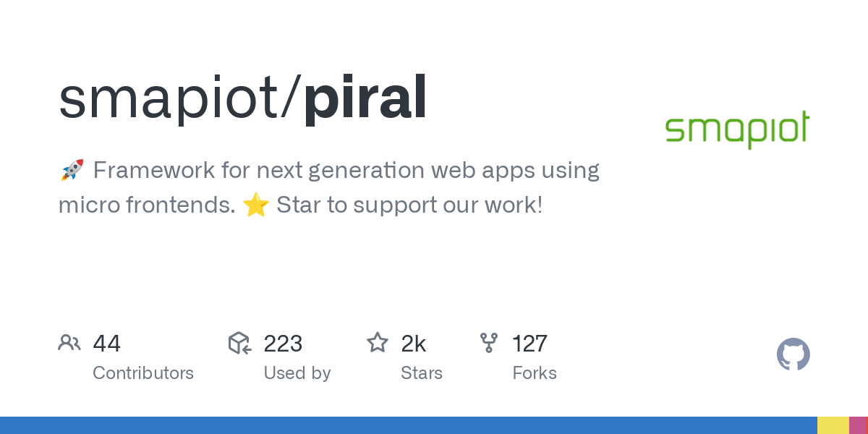Click the green smapiot logo

pos(737,130)
